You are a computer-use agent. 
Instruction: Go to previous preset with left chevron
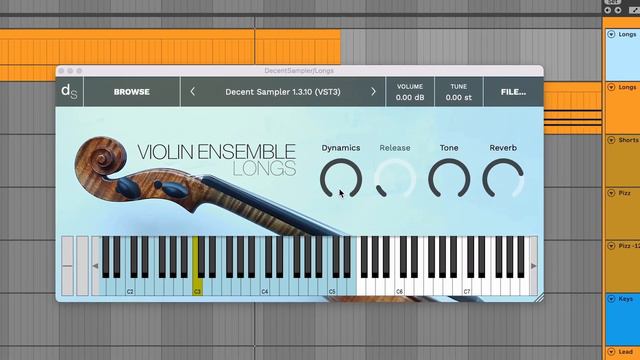[x=193, y=92]
